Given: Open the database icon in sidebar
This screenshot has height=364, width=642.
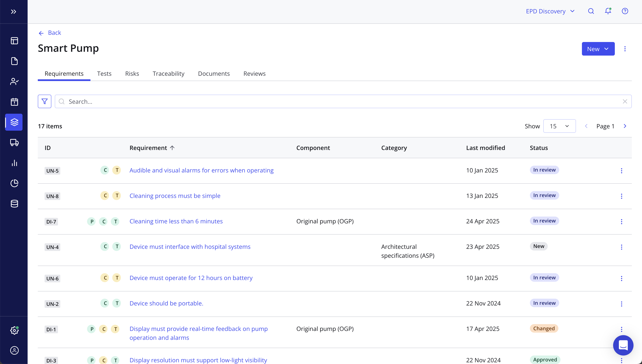Looking at the screenshot, I should (14, 204).
